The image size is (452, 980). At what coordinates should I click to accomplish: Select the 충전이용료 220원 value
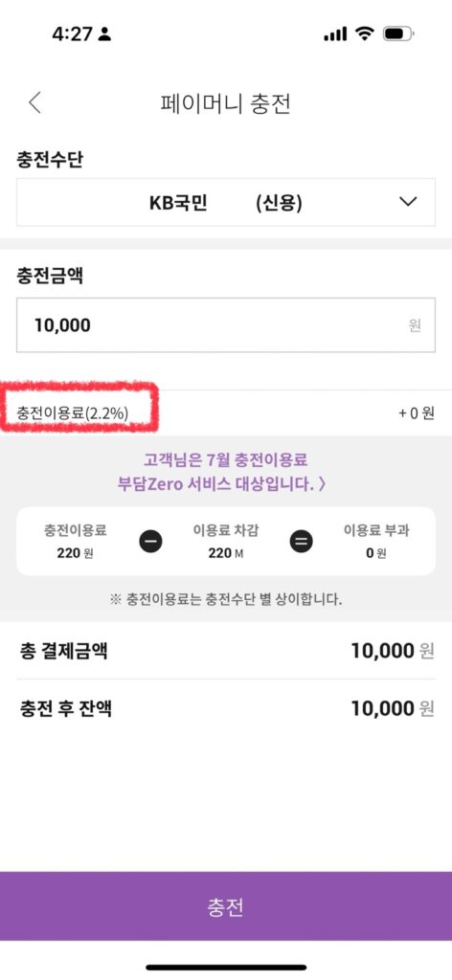75,554
